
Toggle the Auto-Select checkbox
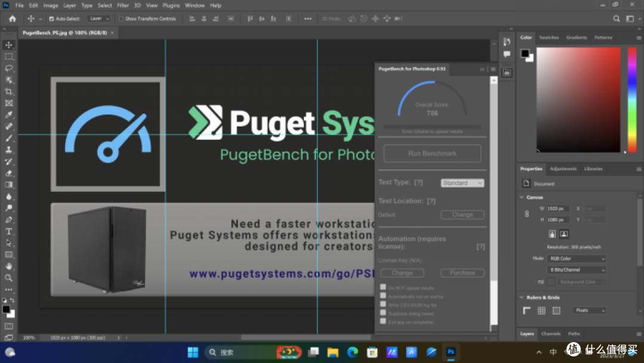coord(51,19)
